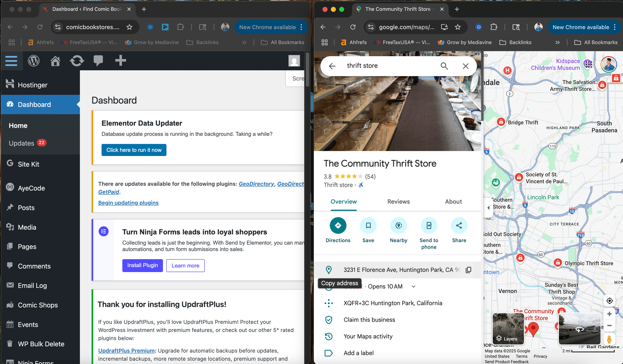Open the comments bubble icon in admin bar

[x=98, y=61]
